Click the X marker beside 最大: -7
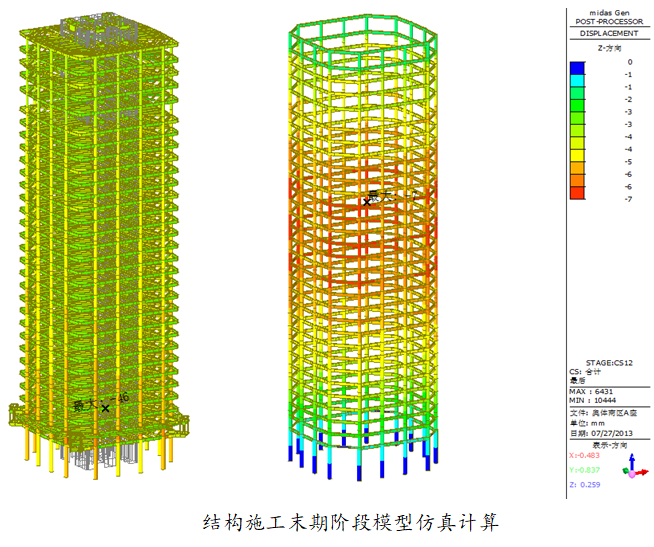Image resolution: width=654 pixels, height=547 pixels. tap(367, 202)
